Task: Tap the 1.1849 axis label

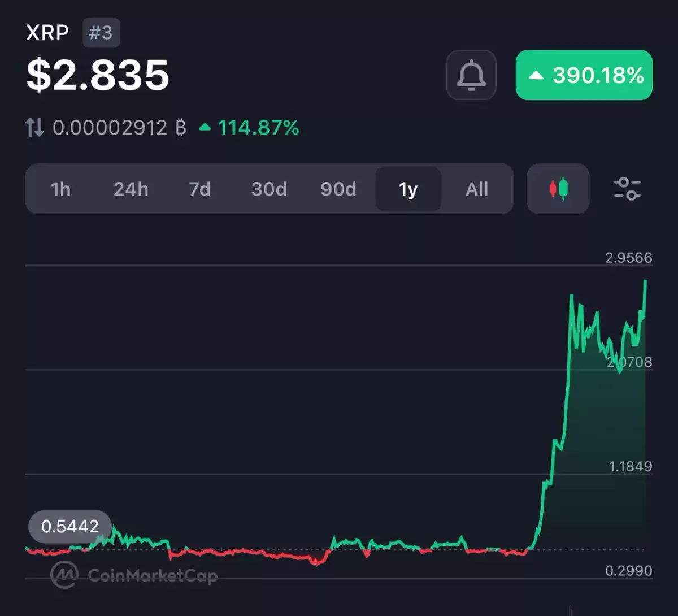Action: 630,466
